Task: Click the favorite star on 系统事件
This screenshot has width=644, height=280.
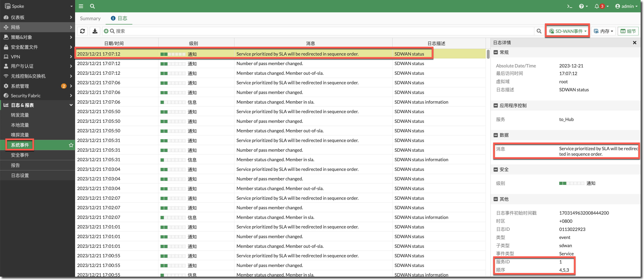Action: [71, 145]
